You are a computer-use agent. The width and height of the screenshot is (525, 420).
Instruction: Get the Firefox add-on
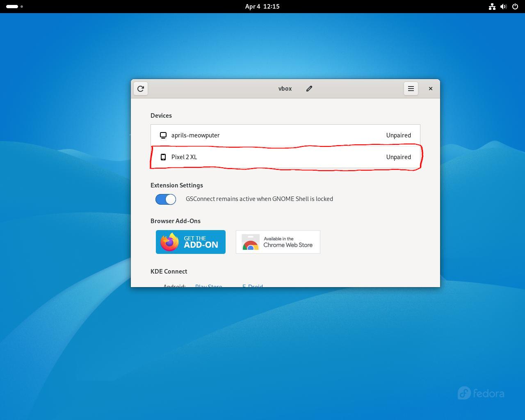[191, 242]
